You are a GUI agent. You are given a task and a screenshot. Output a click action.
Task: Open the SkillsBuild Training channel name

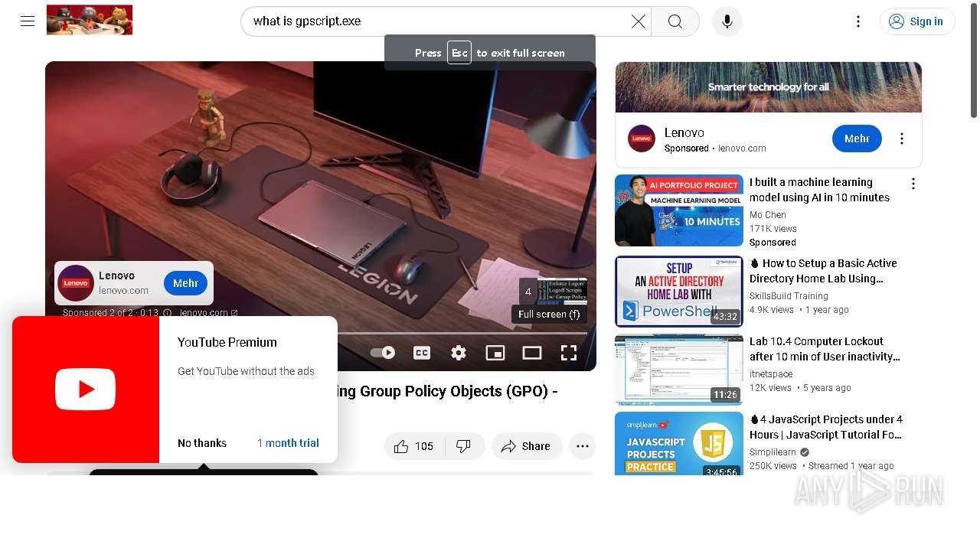[789, 296]
